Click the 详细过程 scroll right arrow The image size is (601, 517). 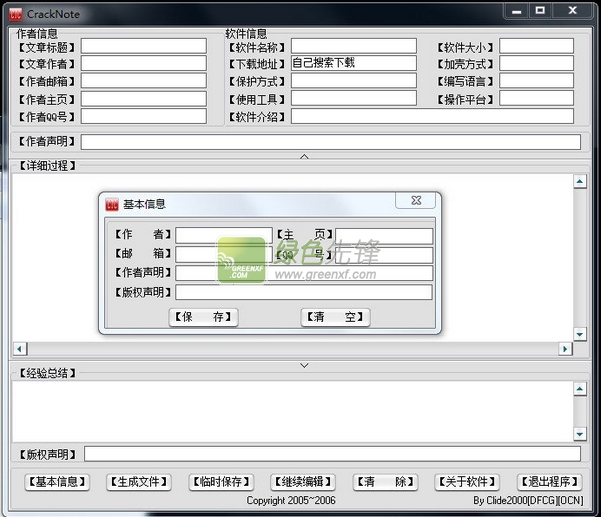565,349
